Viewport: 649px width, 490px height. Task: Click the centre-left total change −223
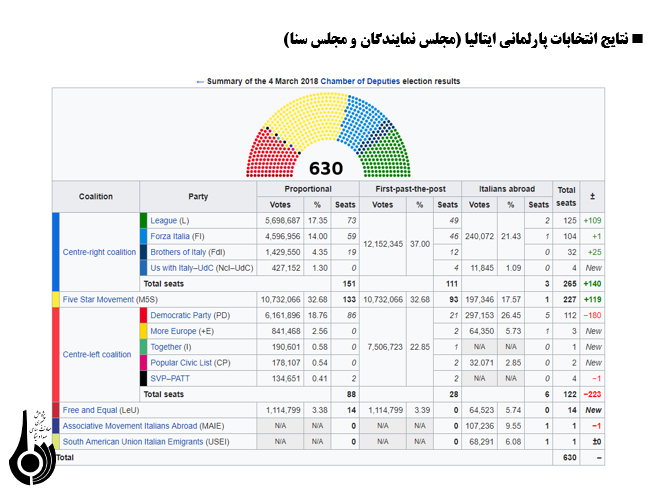pos(592,394)
